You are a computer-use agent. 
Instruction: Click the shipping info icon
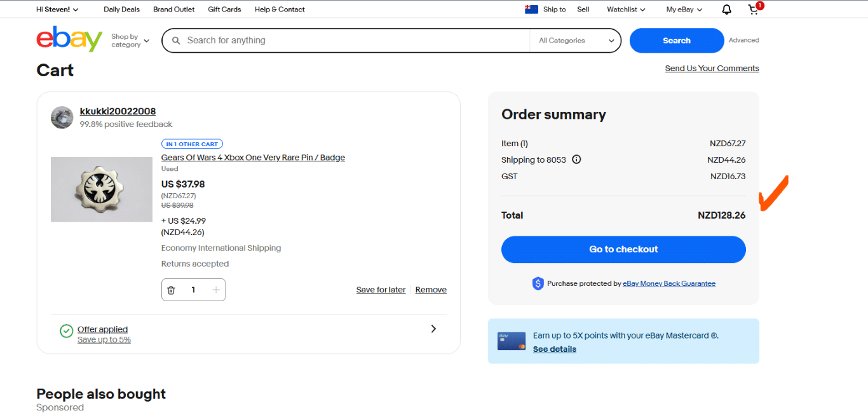pyautogui.click(x=576, y=159)
